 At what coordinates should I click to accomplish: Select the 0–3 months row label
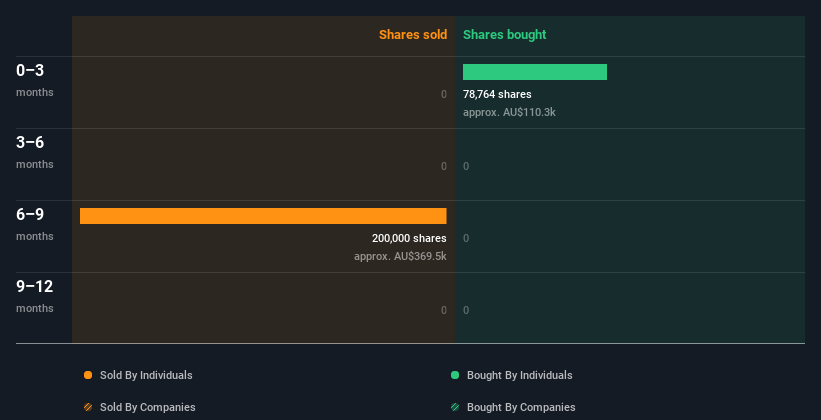click(x=35, y=80)
